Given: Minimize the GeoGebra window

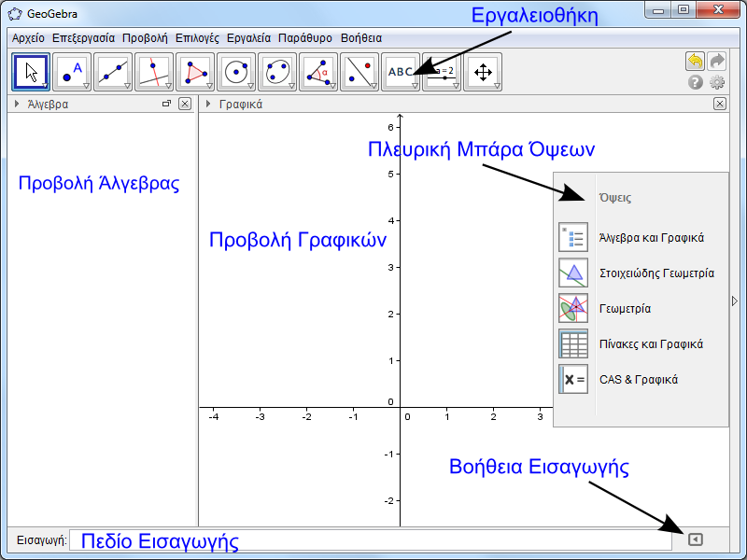Looking at the screenshot, I should click(x=658, y=10).
